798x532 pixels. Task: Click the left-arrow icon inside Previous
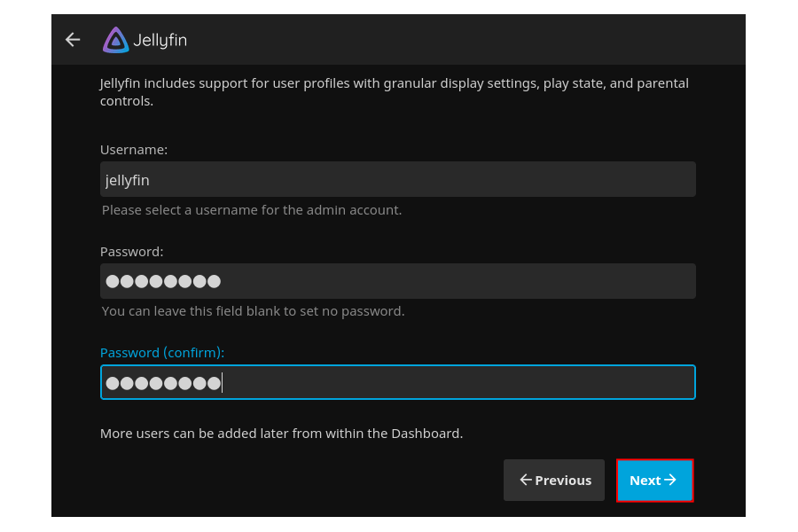tap(524, 480)
